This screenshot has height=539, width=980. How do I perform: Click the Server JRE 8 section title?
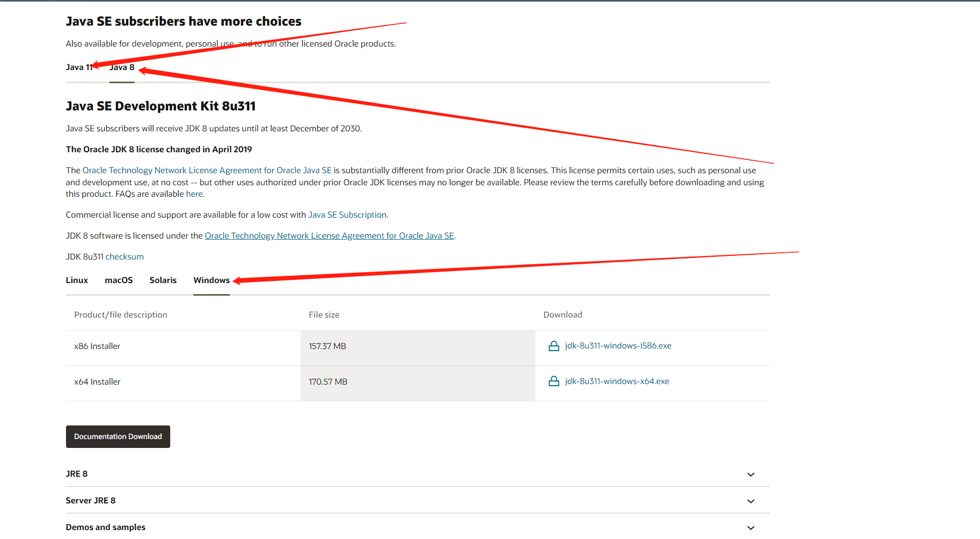click(91, 501)
